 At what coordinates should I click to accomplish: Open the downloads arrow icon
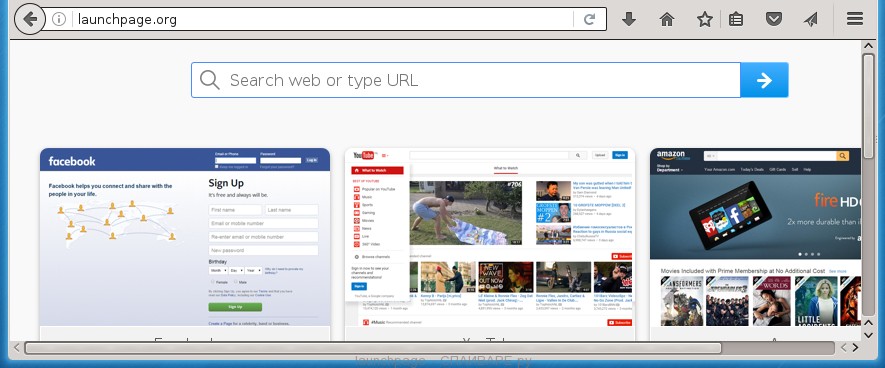(x=629, y=19)
